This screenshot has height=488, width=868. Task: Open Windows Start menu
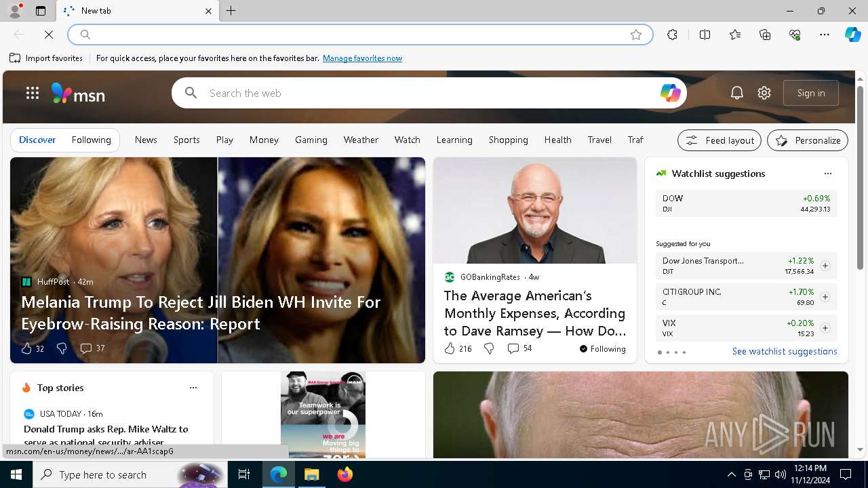[16, 474]
